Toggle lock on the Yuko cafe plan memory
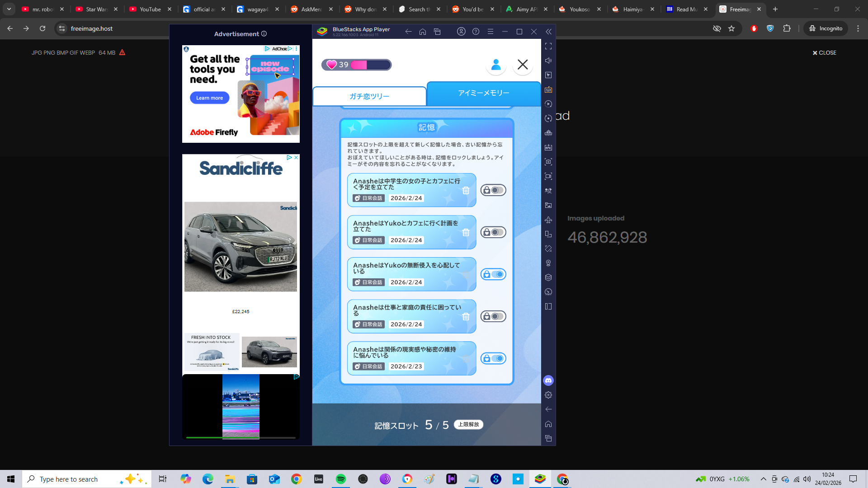Screen dimensions: 868x488 coord(493,232)
